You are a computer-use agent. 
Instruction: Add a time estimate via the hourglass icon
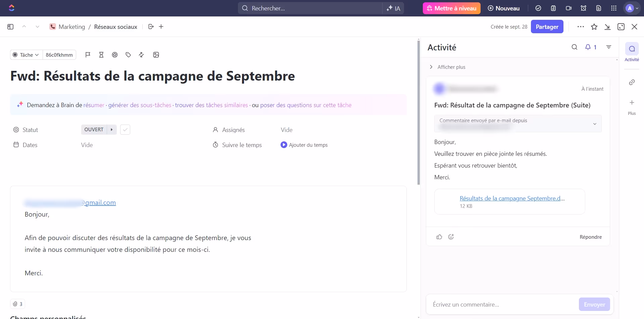click(101, 55)
